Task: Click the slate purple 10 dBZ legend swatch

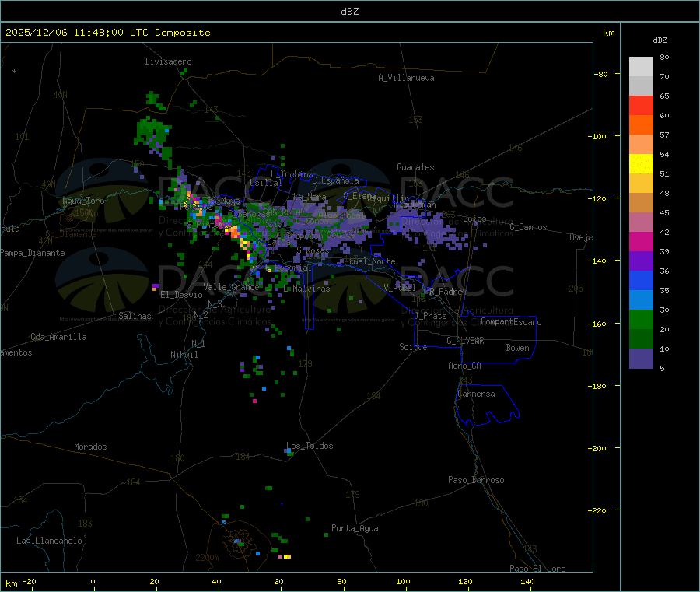Action: 641,359
